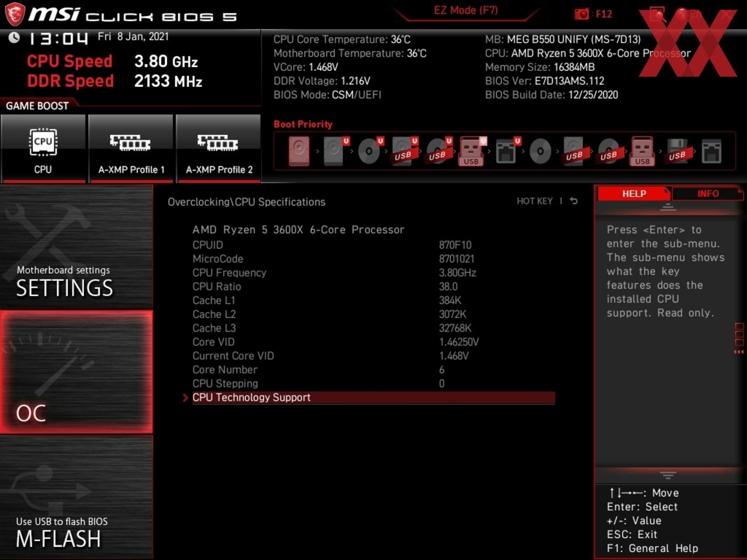Select the Cache L1 row label
Viewport: 747px width, 560px height.
[214, 300]
